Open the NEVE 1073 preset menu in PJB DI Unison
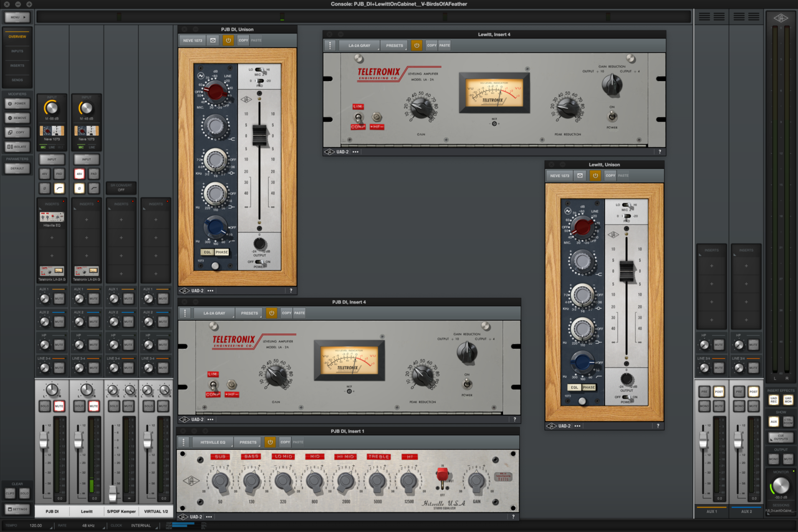Viewport: 798px width, 532px height. (193, 40)
